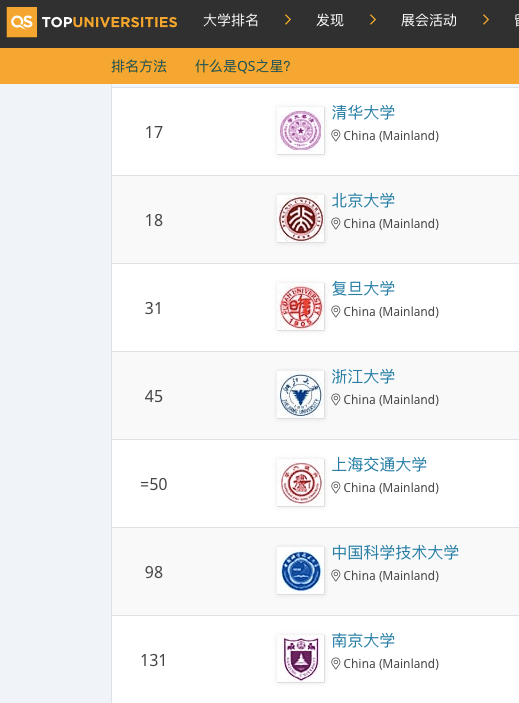Click the Peking University emblem

coord(300,218)
